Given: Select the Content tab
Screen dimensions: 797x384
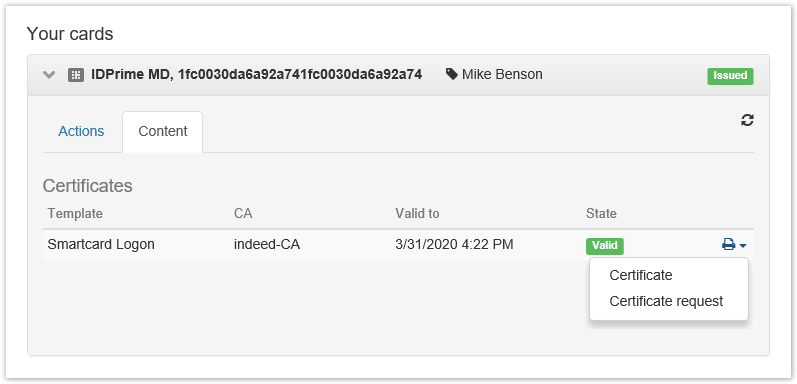Looking at the screenshot, I should [163, 131].
